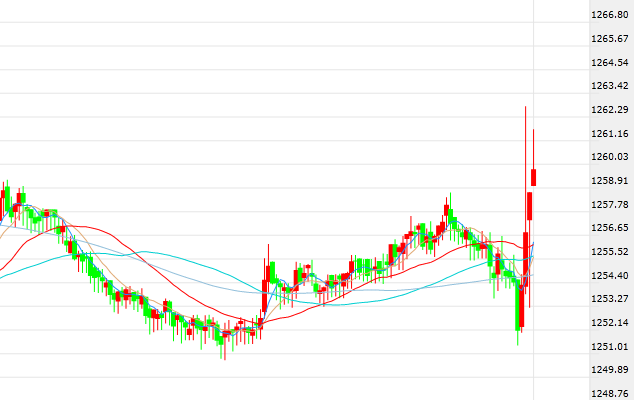The height and width of the screenshot is (400, 634).
Task: Select the red breakout candle in mid-chart
Action: point(265,296)
